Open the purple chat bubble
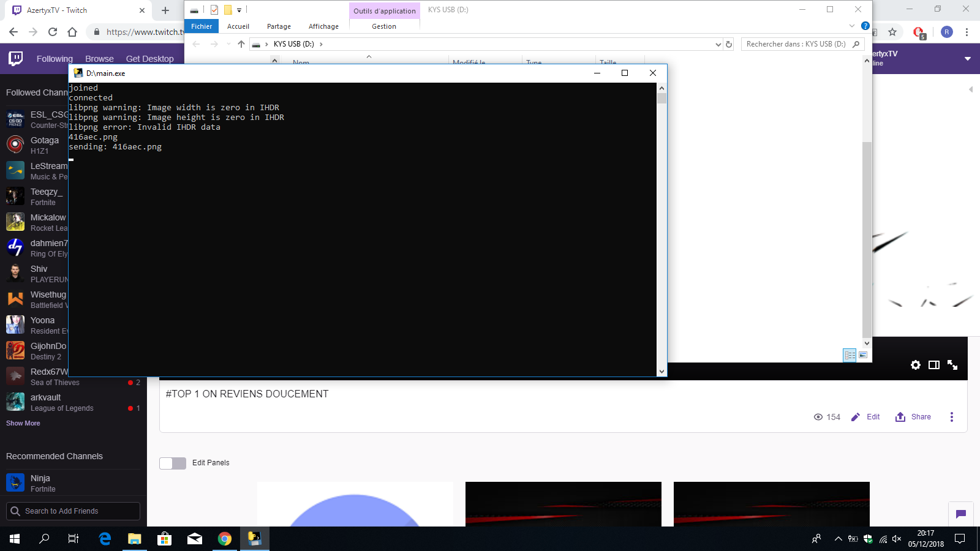The image size is (980, 551). [x=961, y=514]
